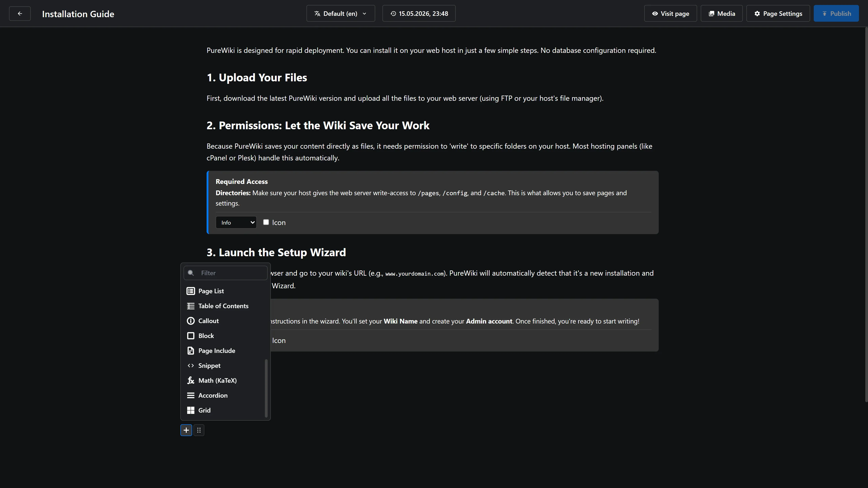Open the Info callout type dropdown

click(236, 223)
